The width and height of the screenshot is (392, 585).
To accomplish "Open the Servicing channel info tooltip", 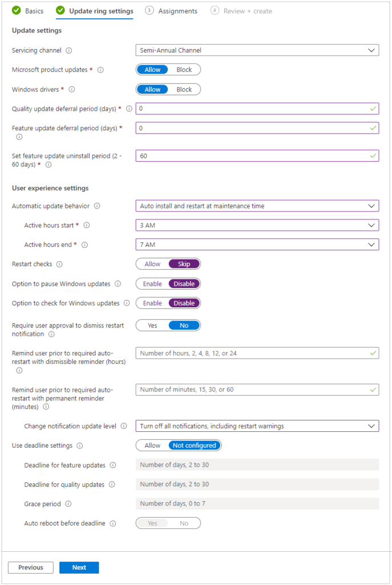I will coord(68,50).
